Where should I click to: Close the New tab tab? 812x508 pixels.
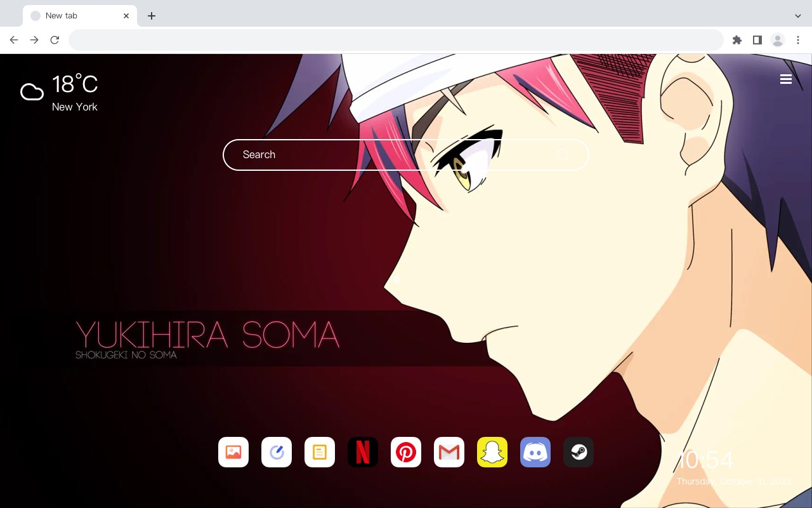126,16
